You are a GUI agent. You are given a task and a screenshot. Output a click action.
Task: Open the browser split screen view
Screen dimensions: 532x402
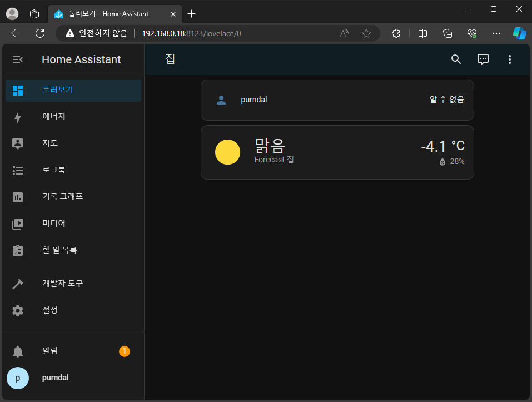pos(422,33)
